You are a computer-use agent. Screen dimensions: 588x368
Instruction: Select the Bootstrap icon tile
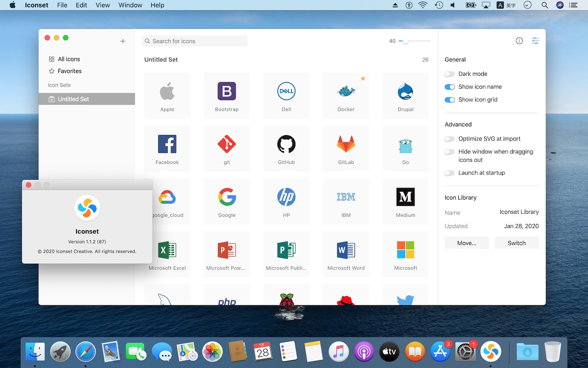[x=227, y=95]
